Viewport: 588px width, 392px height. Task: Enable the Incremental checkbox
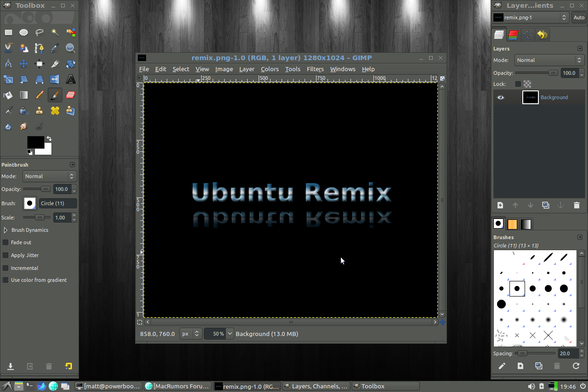[6, 268]
